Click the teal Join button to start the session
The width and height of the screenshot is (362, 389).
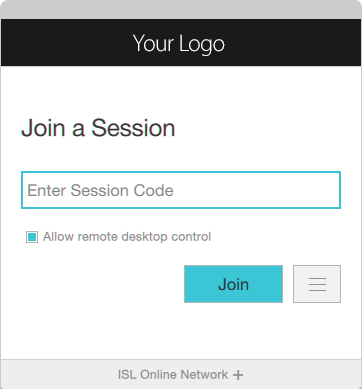coord(233,284)
